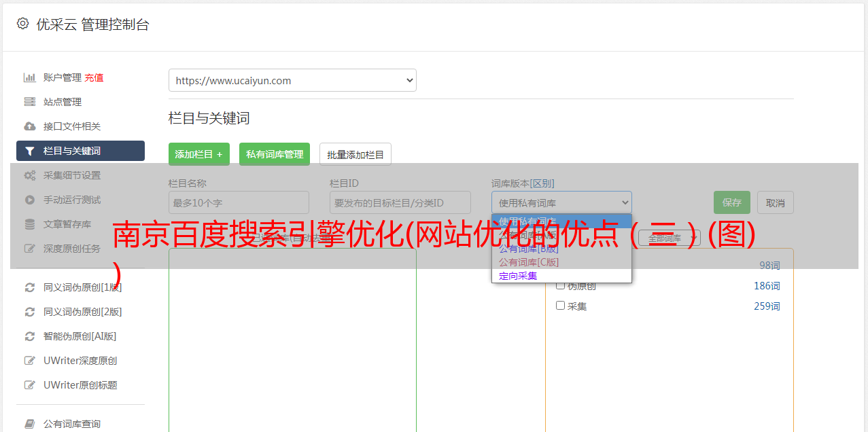
Task: Click the red 充值 link
Action: point(94,77)
